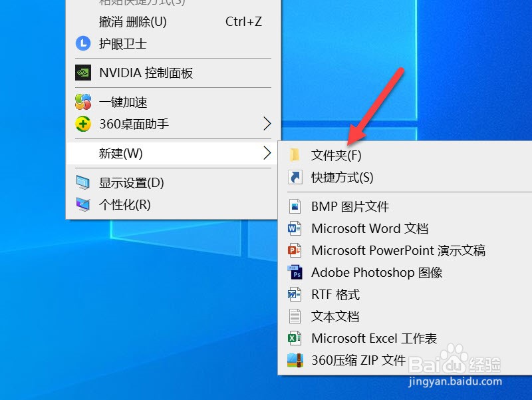This screenshot has width=532, height=400.
Task: Click the 个性化 screen icon
Action: [x=83, y=204]
